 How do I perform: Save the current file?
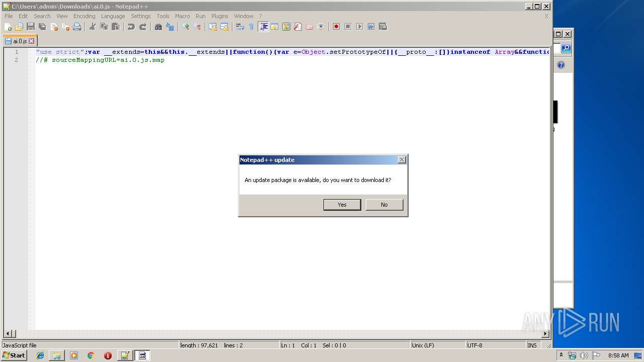coord(31,27)
